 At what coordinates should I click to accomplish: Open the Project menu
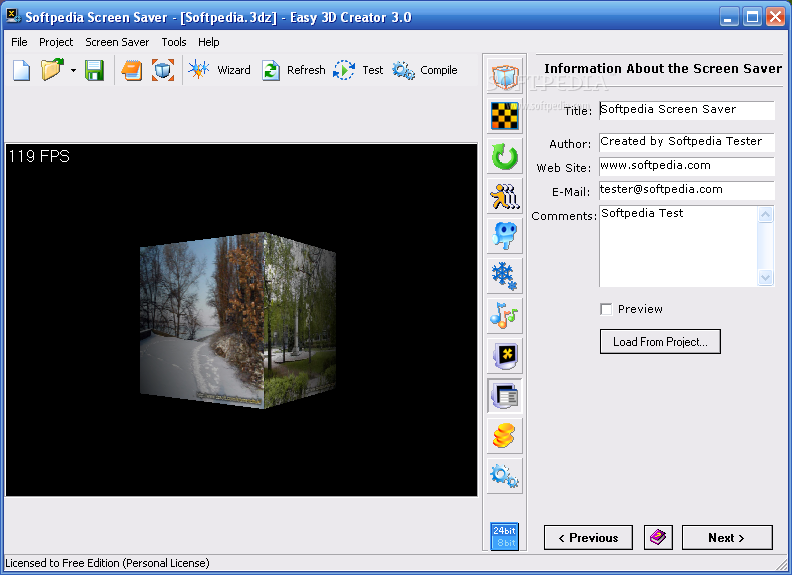click(56, 42)
